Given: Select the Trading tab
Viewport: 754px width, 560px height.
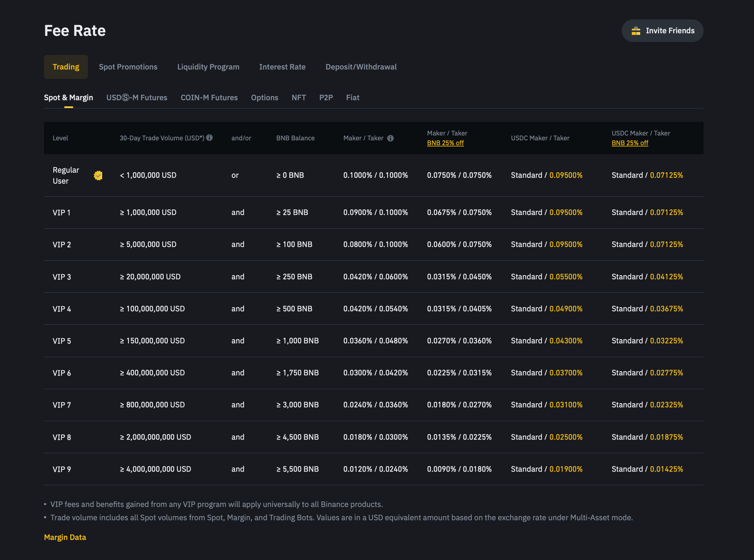Looking at the screenshot, I should pyautogui.click(x=66, y=67).
